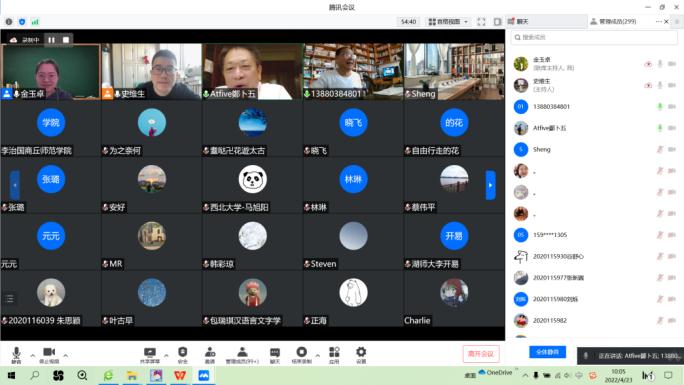Image resolution: width=684 pixels, height=385 pixels.
Task: Open the share screen tool
Action: 150,355
